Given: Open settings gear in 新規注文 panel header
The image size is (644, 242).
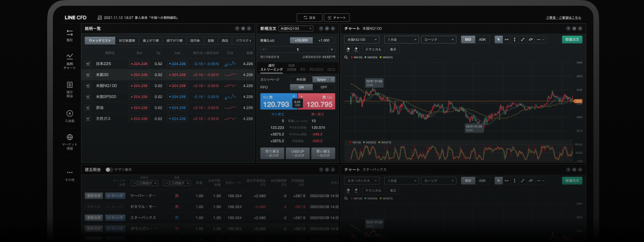Looking at the screenshot, I should [x=327, y=28].
